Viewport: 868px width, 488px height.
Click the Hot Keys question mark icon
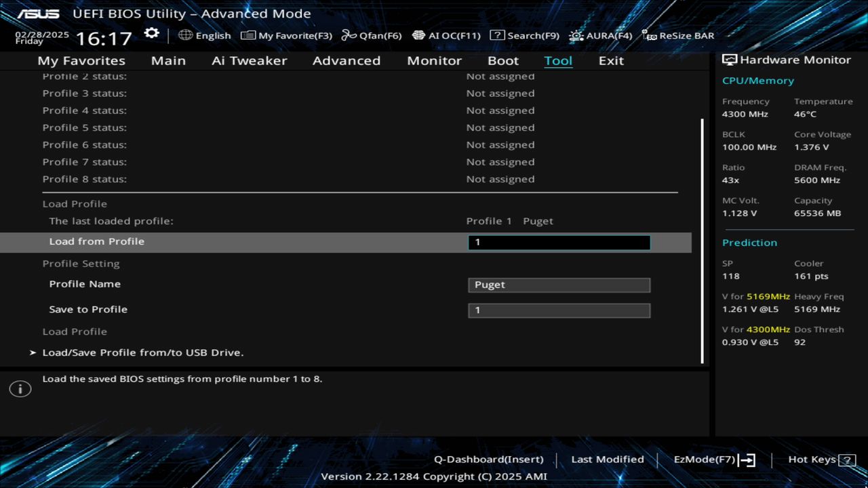click(848, 460)
